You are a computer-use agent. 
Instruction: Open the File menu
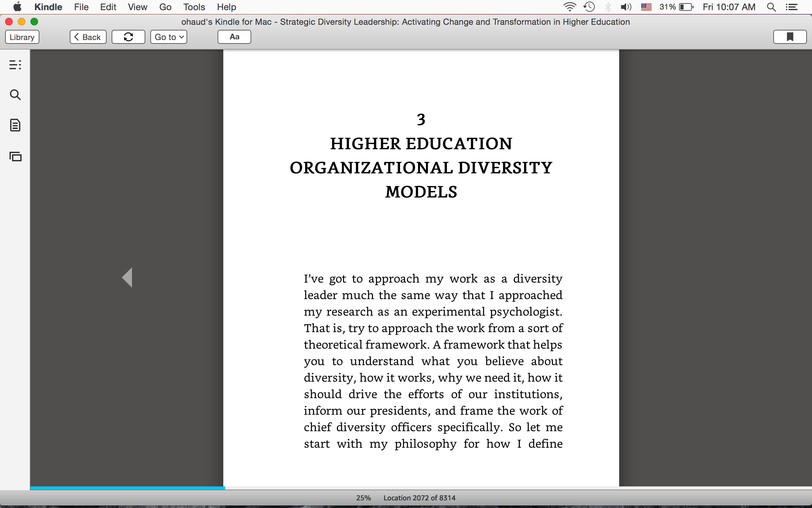[x=81, y=7]
